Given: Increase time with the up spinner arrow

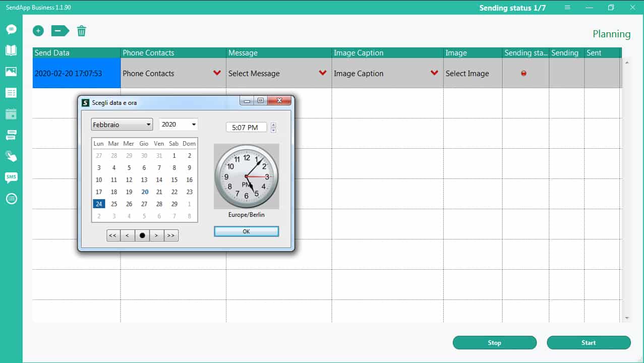Looking at the screenshot, I should 273,125.
